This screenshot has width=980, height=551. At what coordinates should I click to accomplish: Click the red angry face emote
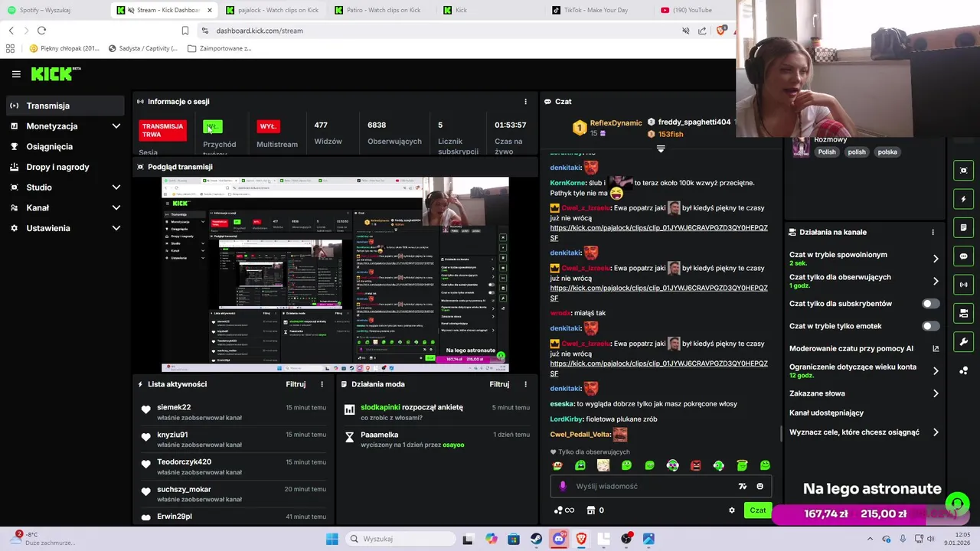pos(696,465)
